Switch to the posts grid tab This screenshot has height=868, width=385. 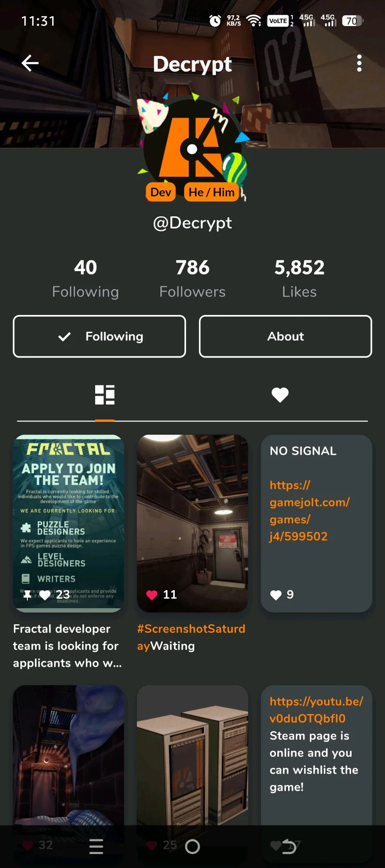(x=105, y=395)
